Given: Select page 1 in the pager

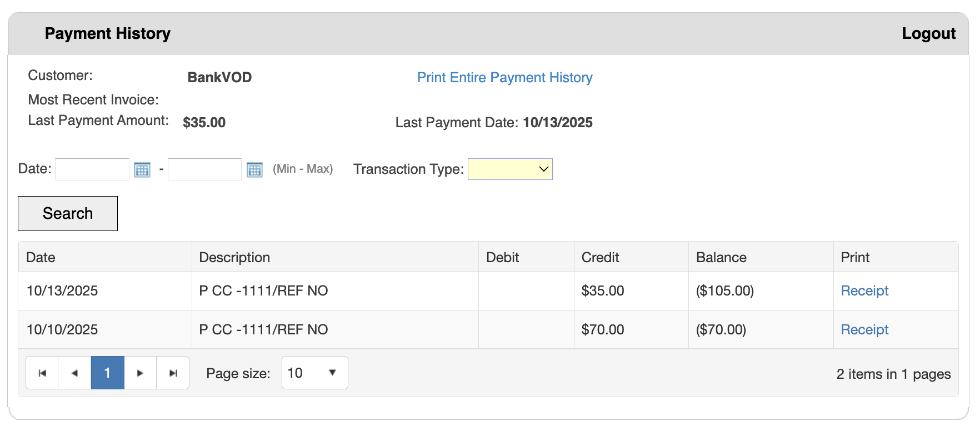Looking at the screenshot, I should pos(107,373).
